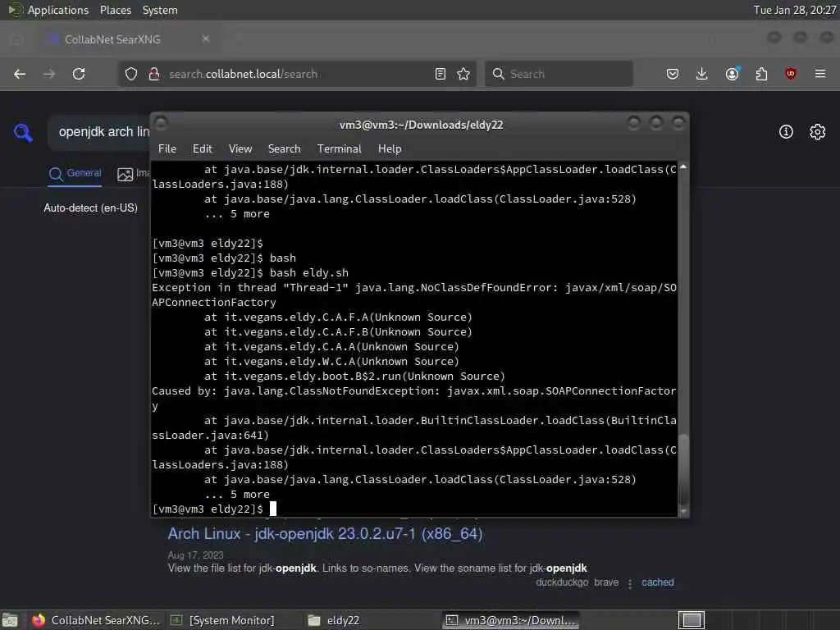Click the 'Aug 17, 2023' result date
Image resolution: width=840 pixels, height=630 pixels.
tap(195, 555)
